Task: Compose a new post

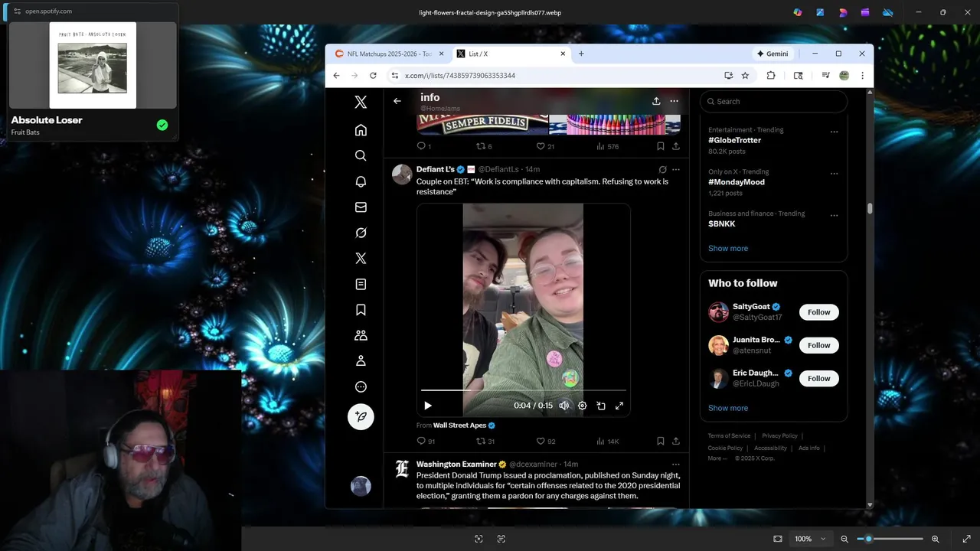Action: (x=361, y=416)
